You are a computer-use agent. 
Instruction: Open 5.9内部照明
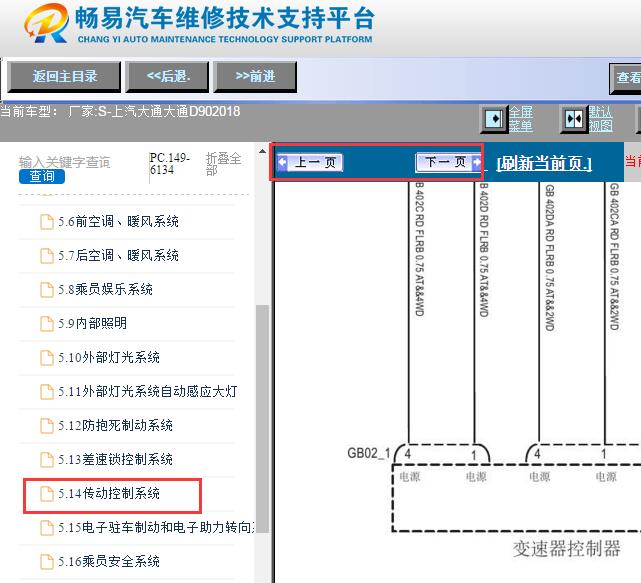pyautogui.click(x=92, y=324)
